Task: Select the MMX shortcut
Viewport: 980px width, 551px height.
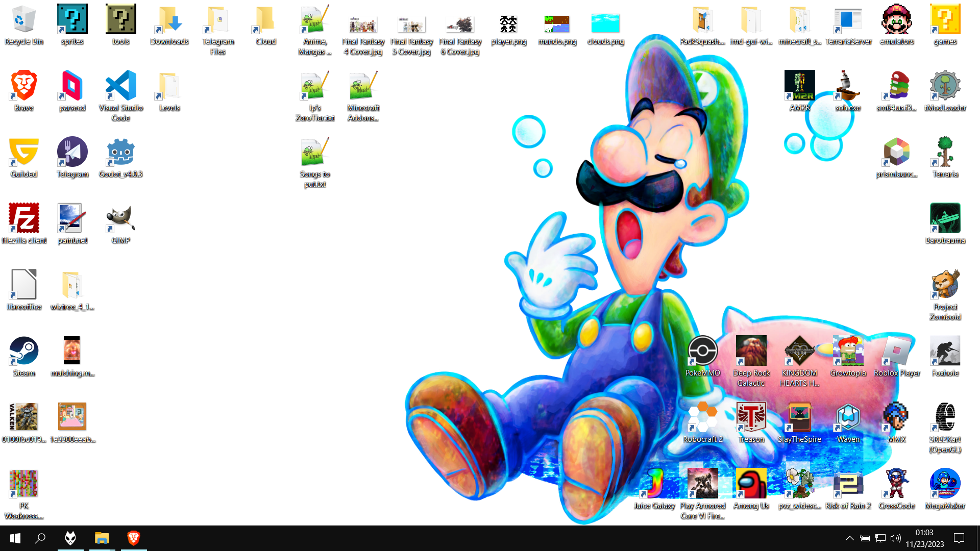Action: pos(896,422)
